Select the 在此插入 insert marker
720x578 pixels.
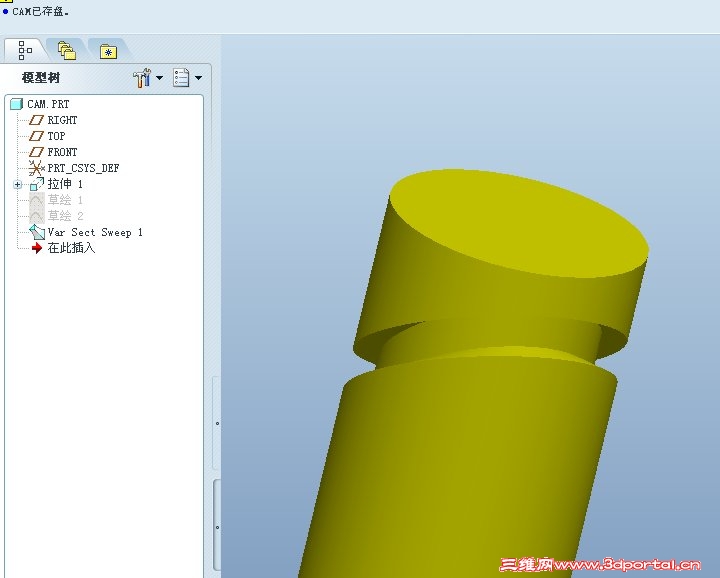click(71, 248)
